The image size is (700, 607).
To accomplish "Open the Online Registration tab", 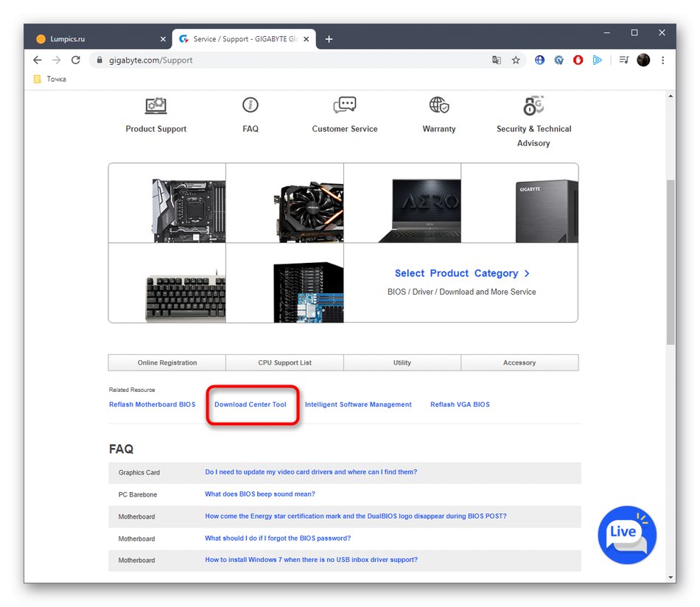I will 167,363.
